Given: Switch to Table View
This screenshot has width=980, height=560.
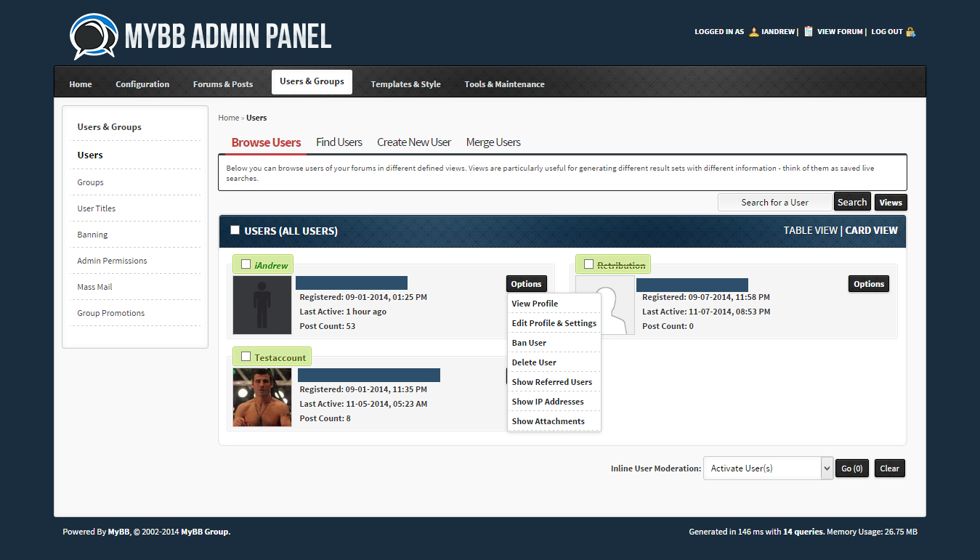Looking at the screenshot, I should (x=810, y=230).
